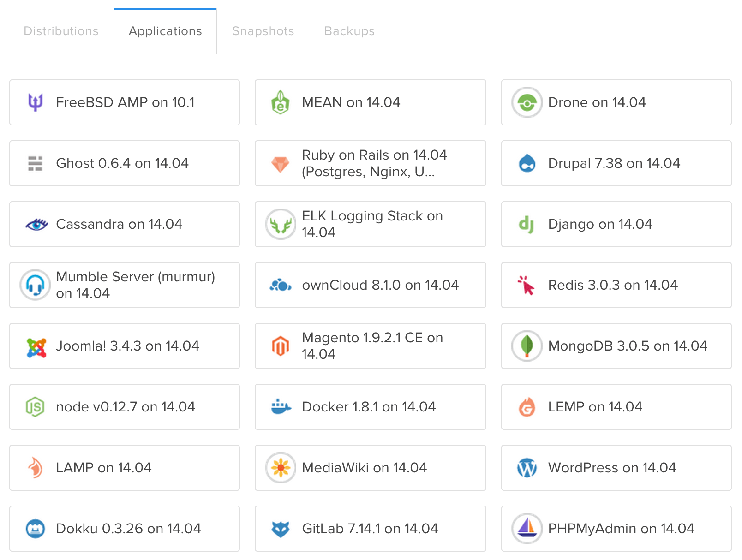The height and width of the screenshot is (560, 742).
Task: Choose MEAN on 14.04 image
Action: click(371, 102)
